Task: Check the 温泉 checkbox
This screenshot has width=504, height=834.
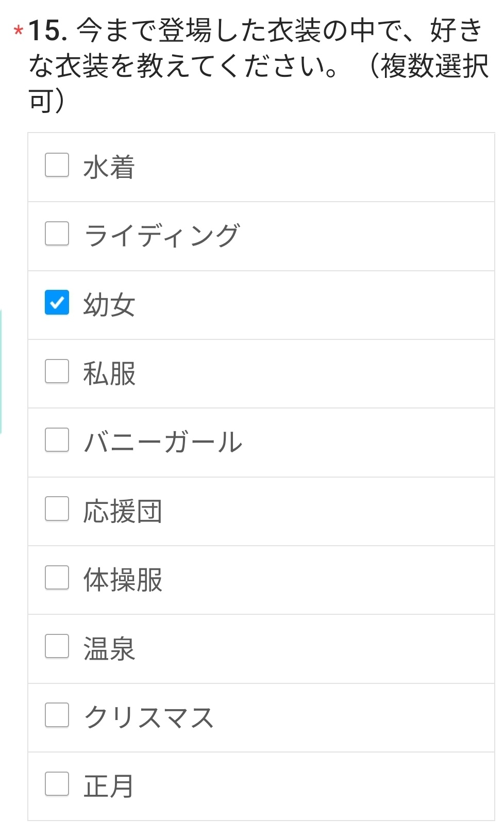Action: [x=57, y=646]
